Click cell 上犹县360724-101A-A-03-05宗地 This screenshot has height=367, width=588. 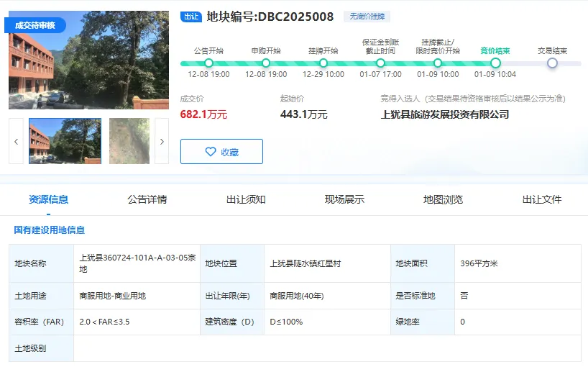pos(137,263)
